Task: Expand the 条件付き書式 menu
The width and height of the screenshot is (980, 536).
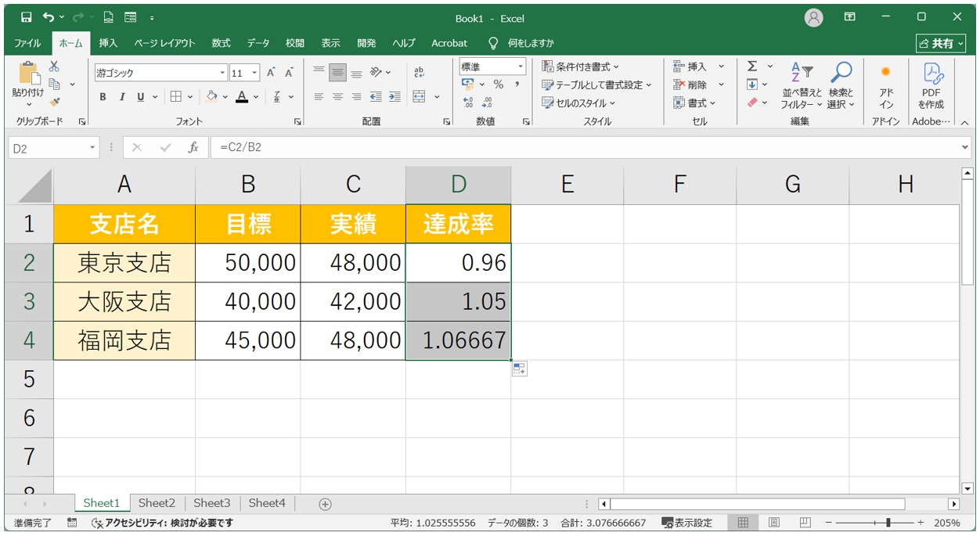Action: pyautogui.click(x=580, y=67)
